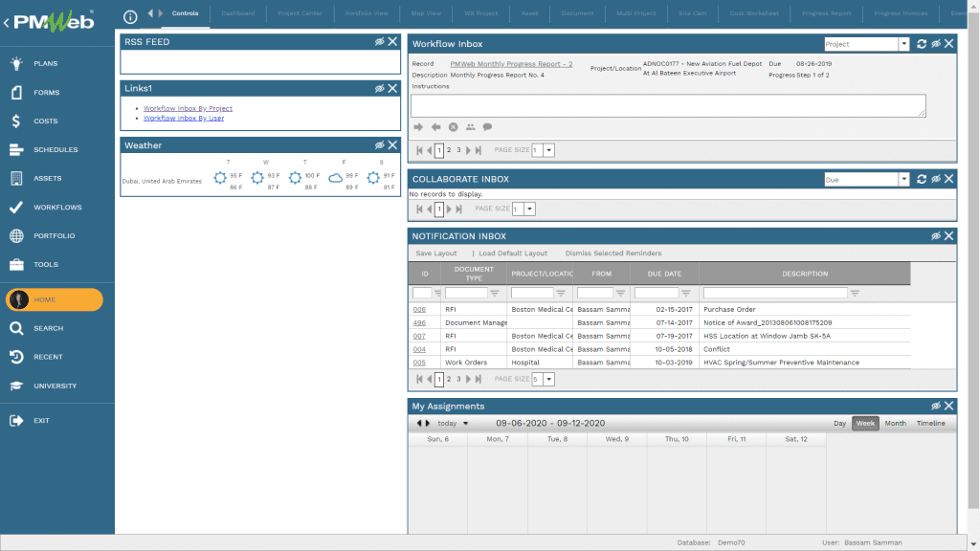Open notification record 496
The width and height of the screenshot is (980, 551).
click(x=419, y=323)
